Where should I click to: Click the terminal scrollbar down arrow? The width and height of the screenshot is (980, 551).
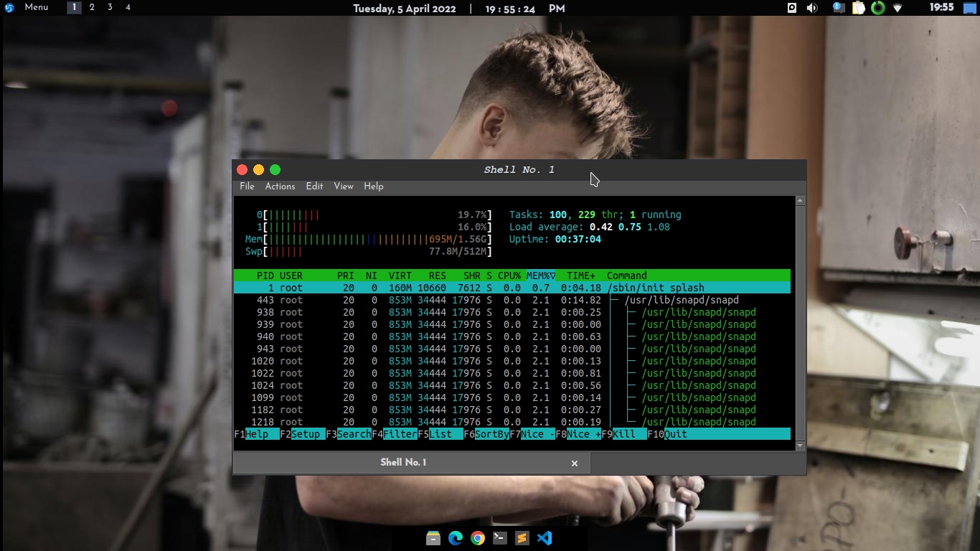(x=801, y=446)
